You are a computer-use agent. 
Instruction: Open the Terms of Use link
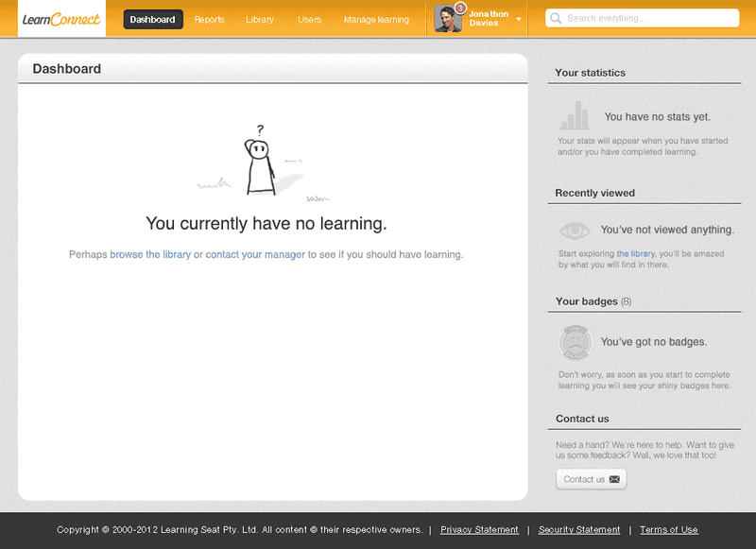tap(669, 530)
